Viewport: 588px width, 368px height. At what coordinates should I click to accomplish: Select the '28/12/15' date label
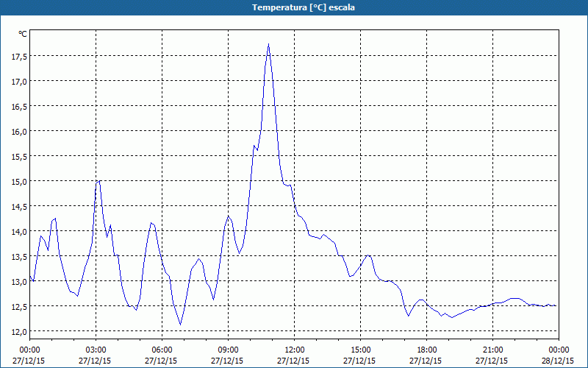558,361
